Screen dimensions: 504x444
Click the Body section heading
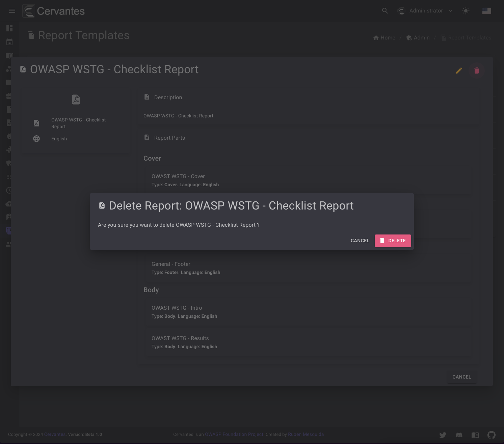click(x=151, y=290)
